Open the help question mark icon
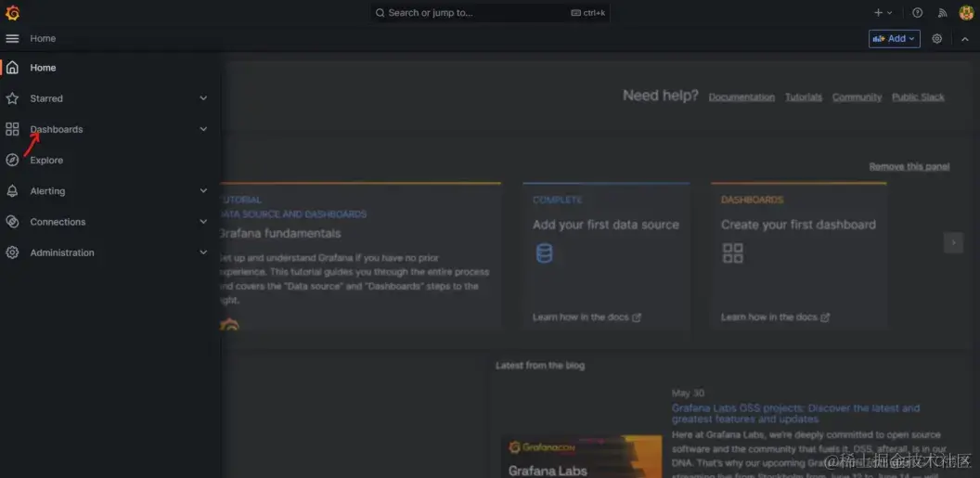The height and width of the screenshot is (478, 980). point(918,12)
